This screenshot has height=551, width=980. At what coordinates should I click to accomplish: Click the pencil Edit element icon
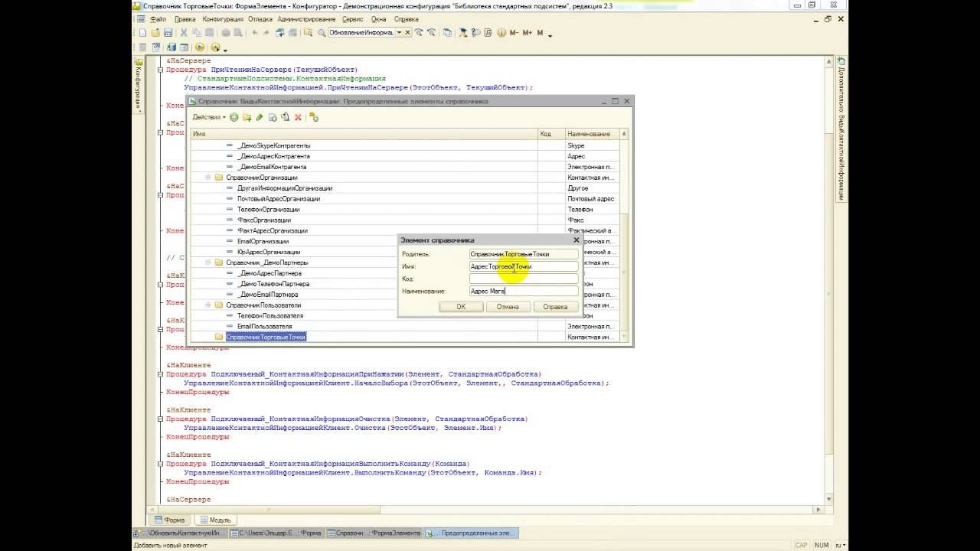click(x=260, y=117)
